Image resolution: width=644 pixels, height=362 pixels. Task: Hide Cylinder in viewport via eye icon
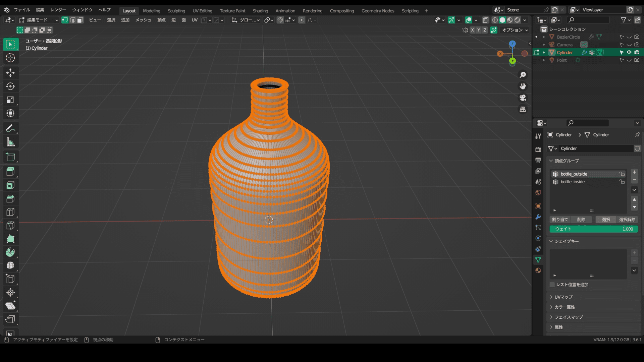click(629, 52)
